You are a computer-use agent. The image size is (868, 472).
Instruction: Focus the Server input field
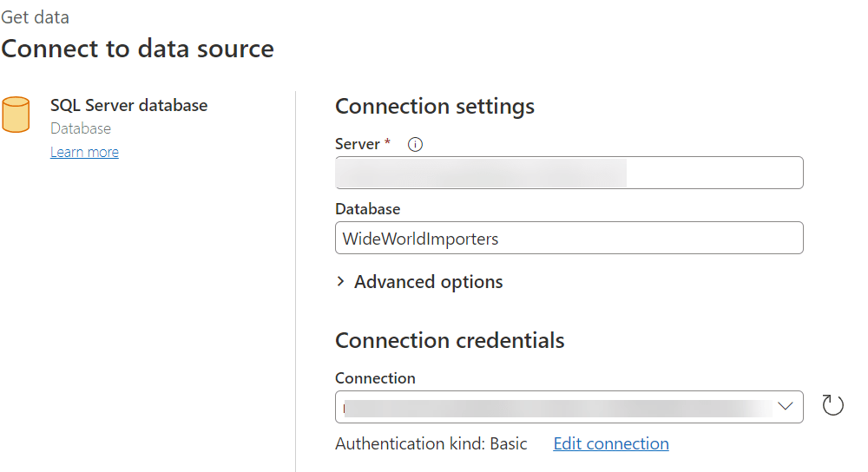point(569,173)
